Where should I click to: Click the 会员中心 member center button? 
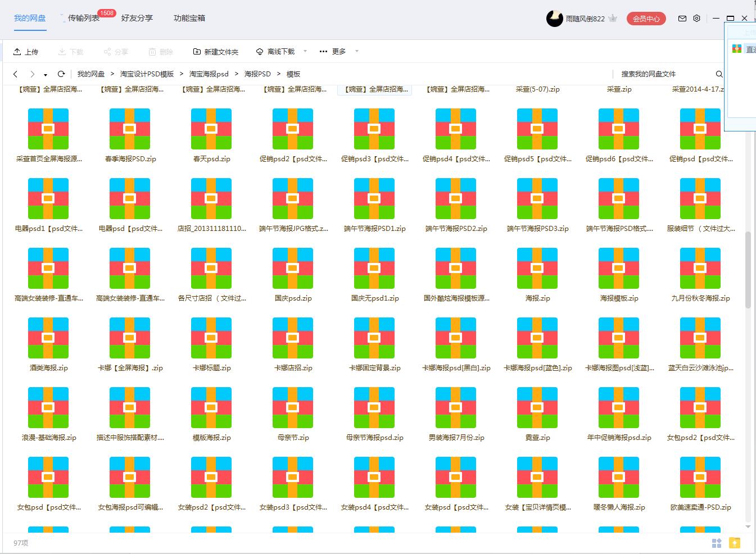point(646,18)
